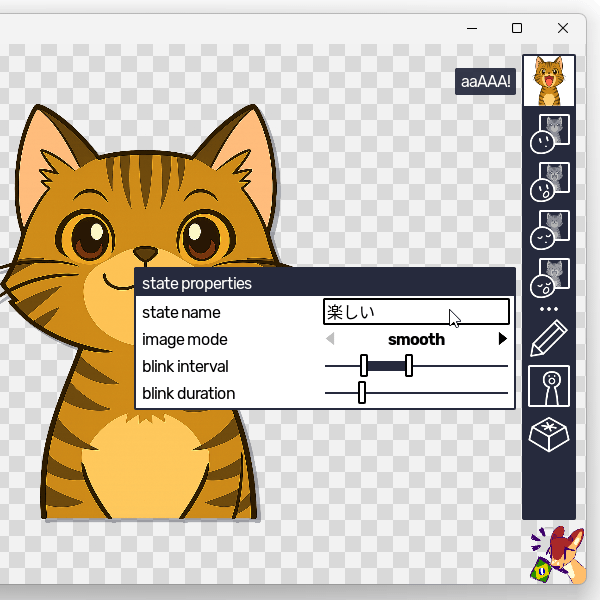This screenshot has width=600, height=600.
Task: Click the blink duration slider handle
Action: (362, 394)
